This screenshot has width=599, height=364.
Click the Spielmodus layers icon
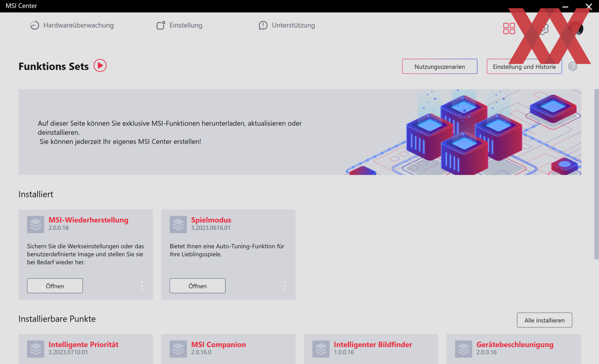[178, 224]
